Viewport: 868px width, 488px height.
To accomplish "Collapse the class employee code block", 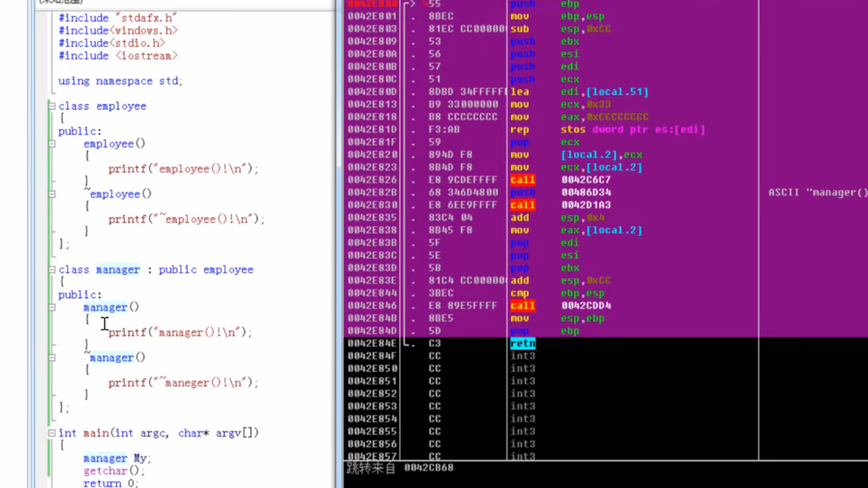I will click(x=52, y=106).
